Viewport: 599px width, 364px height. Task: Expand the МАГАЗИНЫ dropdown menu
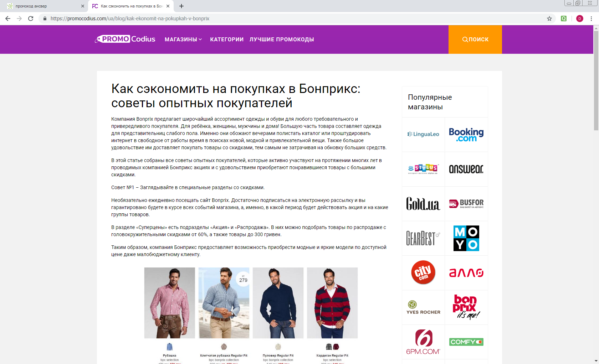click(x=183, y=40)
